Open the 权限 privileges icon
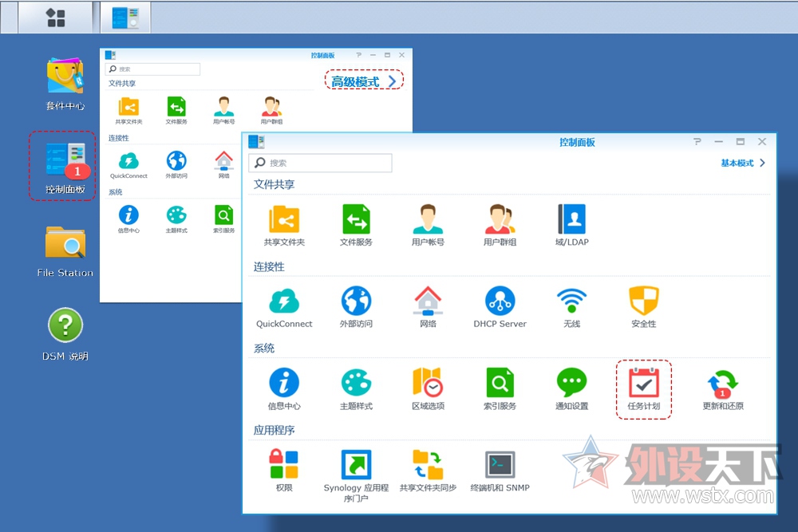Viewport: 798px width, 532px height. point(284,471)
